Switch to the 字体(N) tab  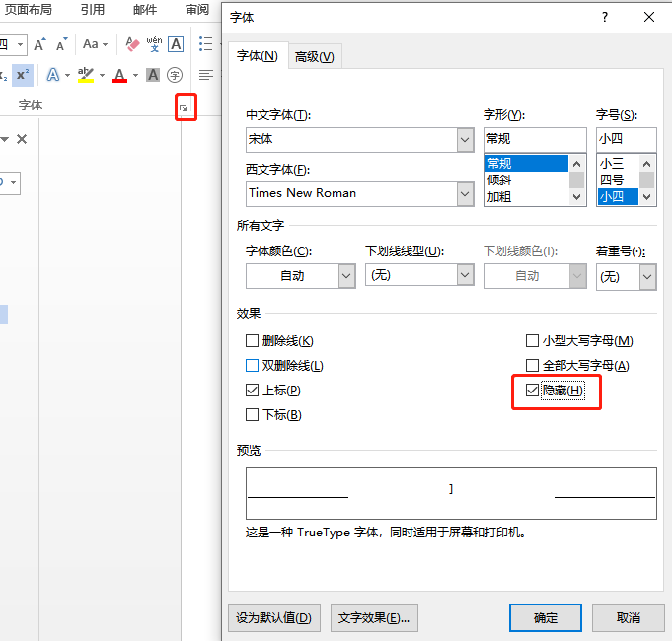(x=258, y=56)
